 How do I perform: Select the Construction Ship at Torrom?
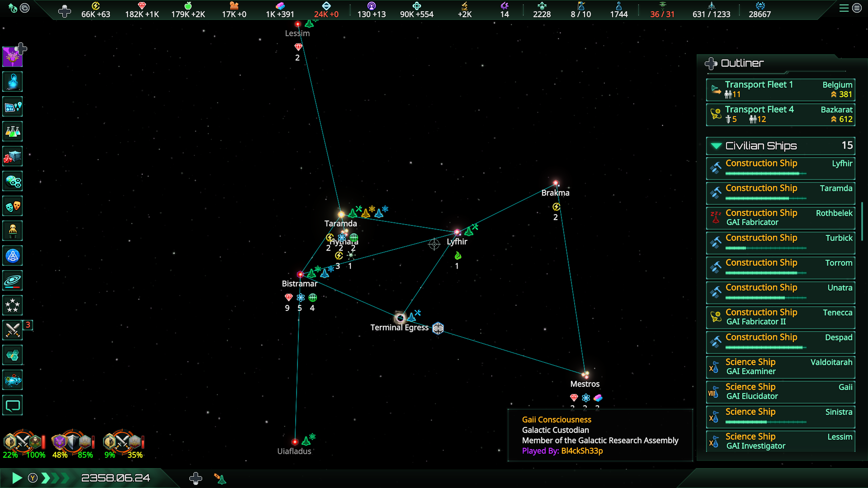pyautogui.click(x=780, y=268)
